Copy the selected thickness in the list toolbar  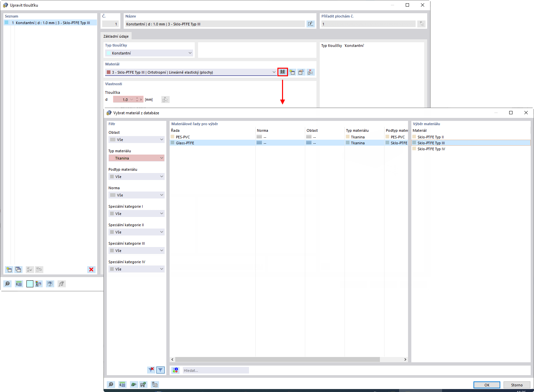18,269
